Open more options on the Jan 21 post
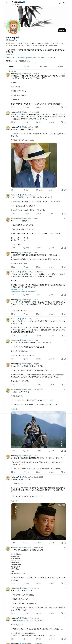 [x=65, y=299]
